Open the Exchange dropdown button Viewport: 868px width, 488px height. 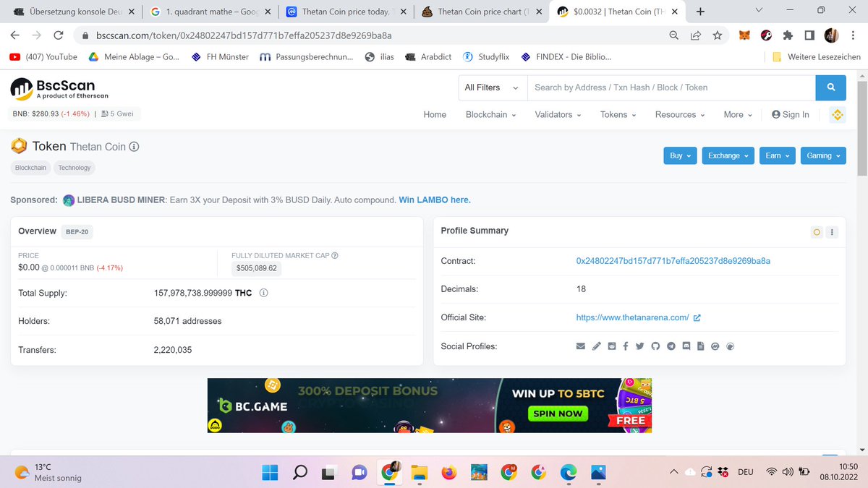(728, 155)
